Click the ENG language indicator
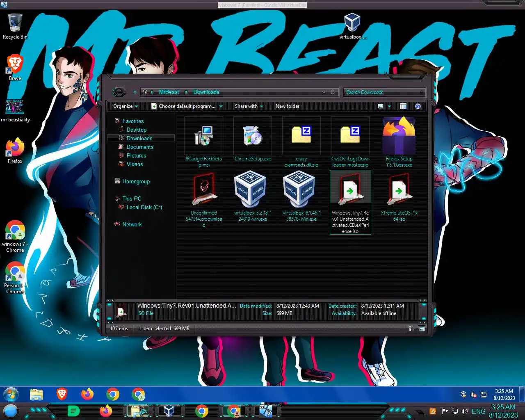The height and width of the screenshot is (420, 525). point(478,411)
